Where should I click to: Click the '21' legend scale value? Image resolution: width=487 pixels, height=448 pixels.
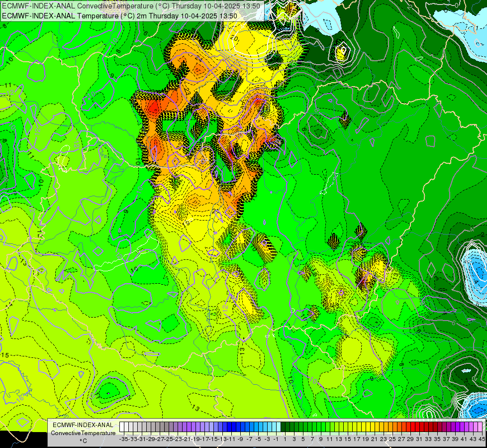375,440
